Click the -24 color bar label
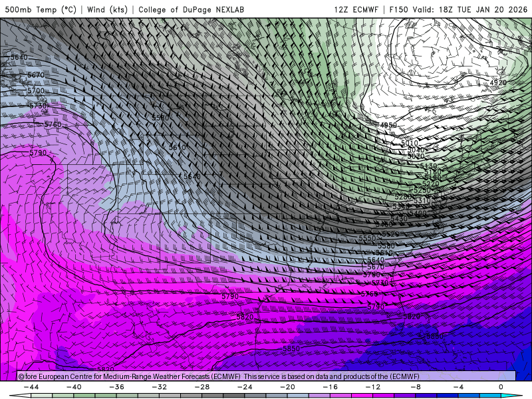The height and width of the screenshot is (399, 532). [245, 387]
